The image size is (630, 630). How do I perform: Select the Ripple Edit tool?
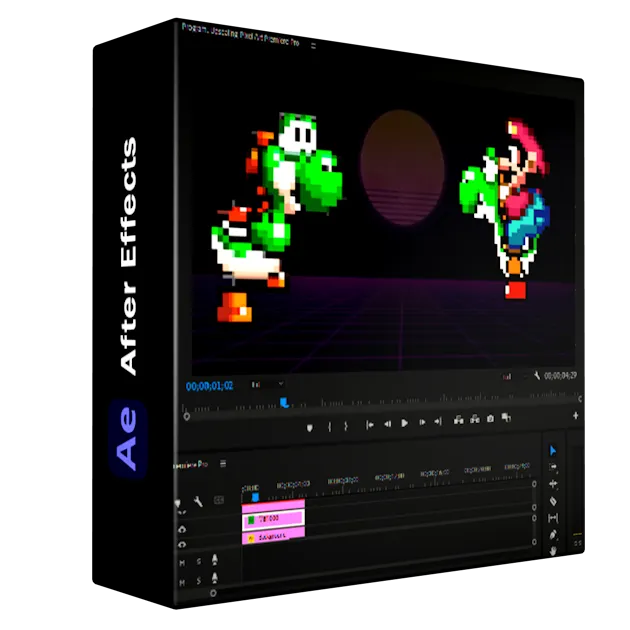coord(553,484)
